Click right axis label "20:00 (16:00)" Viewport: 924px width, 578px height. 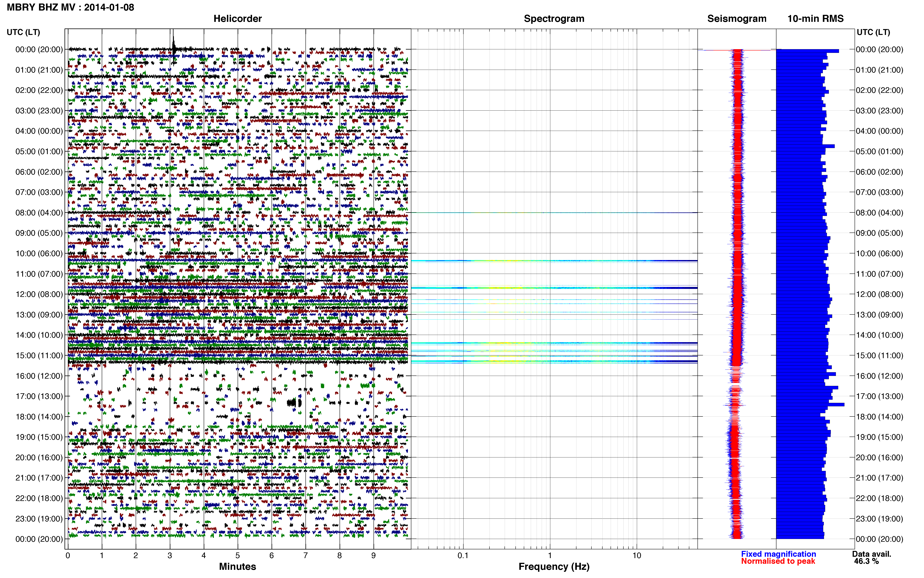click(x=880, y=458)
